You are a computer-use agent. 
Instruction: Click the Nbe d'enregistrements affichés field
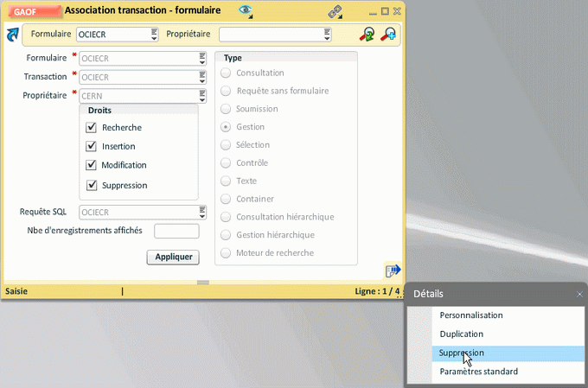click(x=176, y=231)
